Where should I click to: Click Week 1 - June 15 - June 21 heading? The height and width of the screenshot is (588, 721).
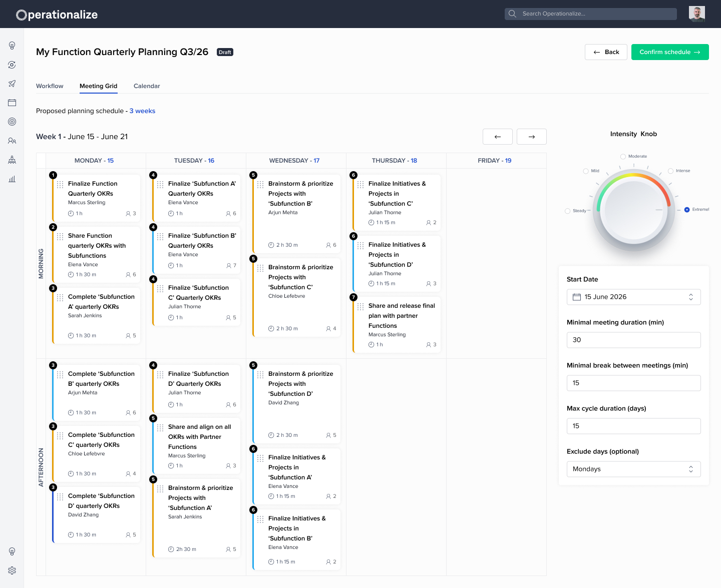click(x=82, y=137)
